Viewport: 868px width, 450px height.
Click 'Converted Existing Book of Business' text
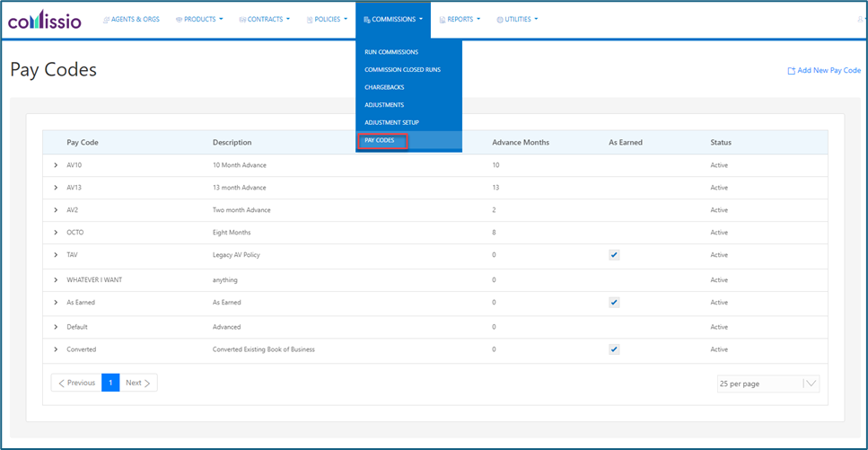(x=264, y=349)
